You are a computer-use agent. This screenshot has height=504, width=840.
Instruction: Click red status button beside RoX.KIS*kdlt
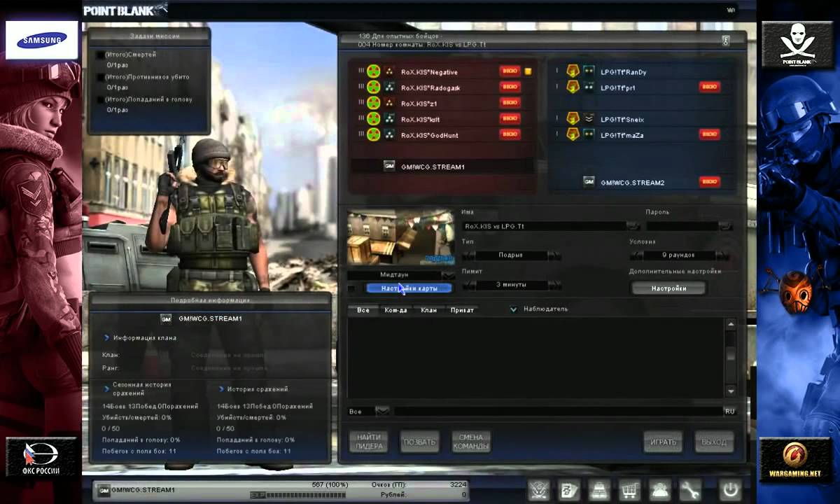tap(510, 118)
